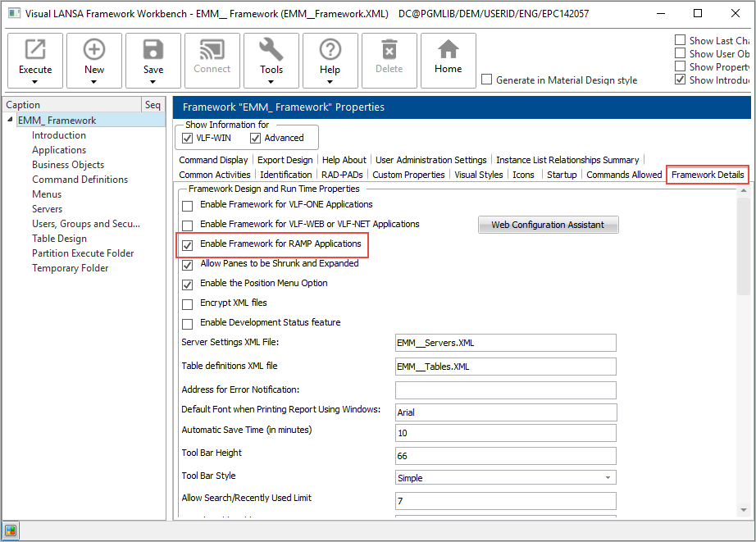Select Business Objects in the tree
This screenshot has height=542, width=756.
(x=68, y=165)
